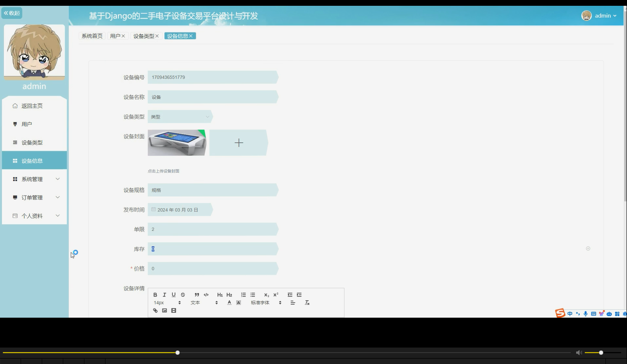Set Heading 2 style

point(229,295)
